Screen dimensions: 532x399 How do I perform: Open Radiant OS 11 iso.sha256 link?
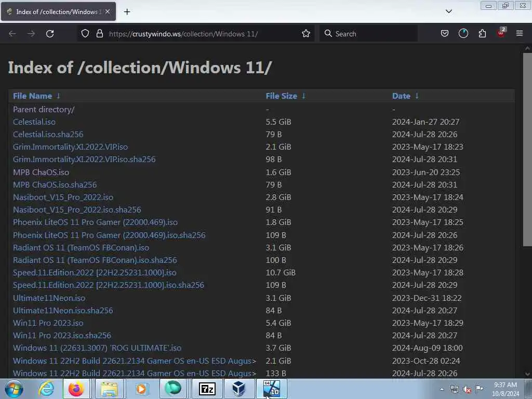click(95, 260)
